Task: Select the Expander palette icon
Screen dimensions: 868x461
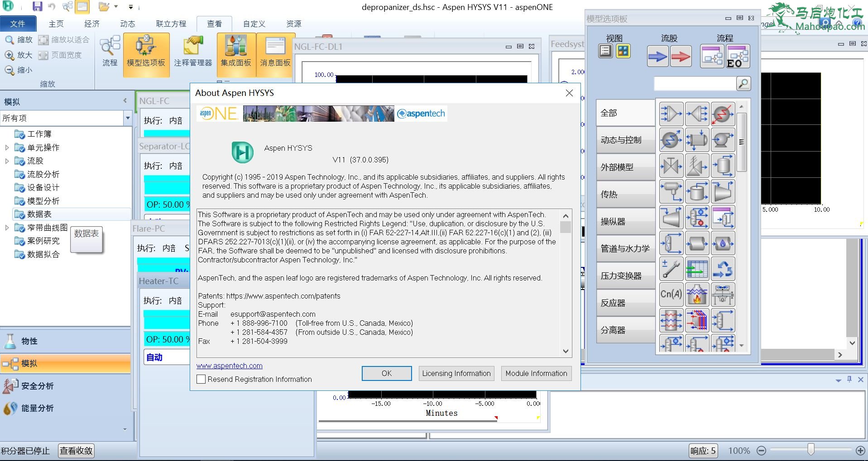Action: 671,218
